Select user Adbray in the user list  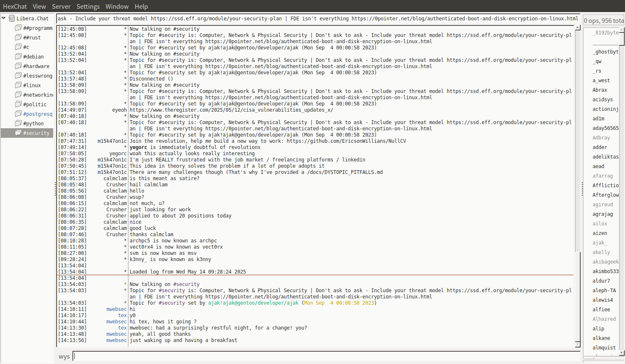point(601,138)
